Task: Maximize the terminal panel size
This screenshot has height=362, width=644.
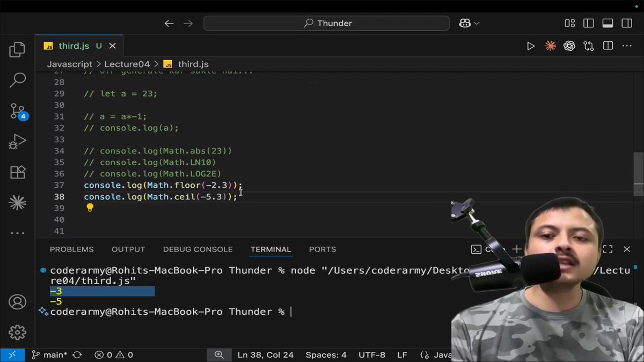Action: click(608, 249)
